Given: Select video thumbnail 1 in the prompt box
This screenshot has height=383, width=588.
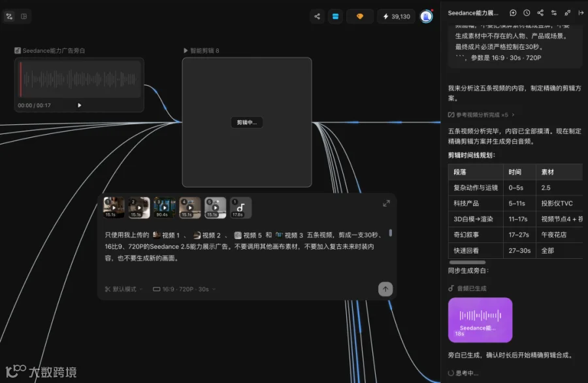Looking at the screenshot, I should coord(114,207).
